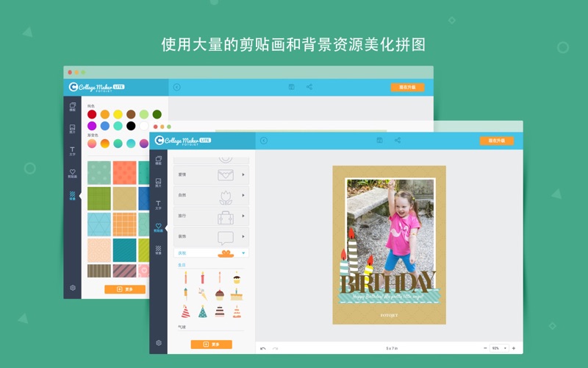
Task: Pick the brown solid color swatch
Action: [x=131, y=114]
